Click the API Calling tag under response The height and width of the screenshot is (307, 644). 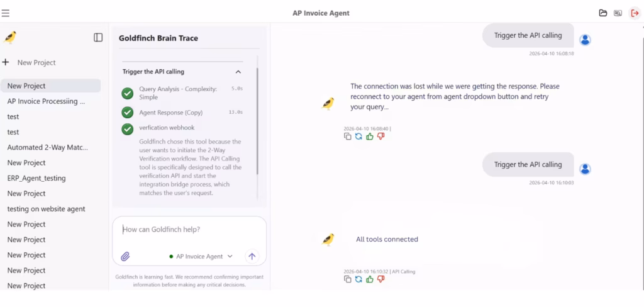pyautogui.click(x=404, y=272)
